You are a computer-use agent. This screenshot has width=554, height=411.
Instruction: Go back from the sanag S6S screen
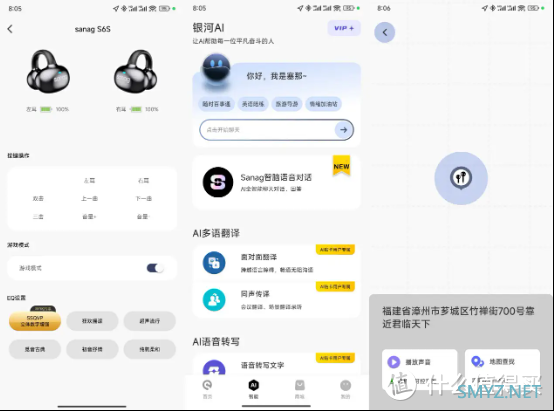click(10, 29)
